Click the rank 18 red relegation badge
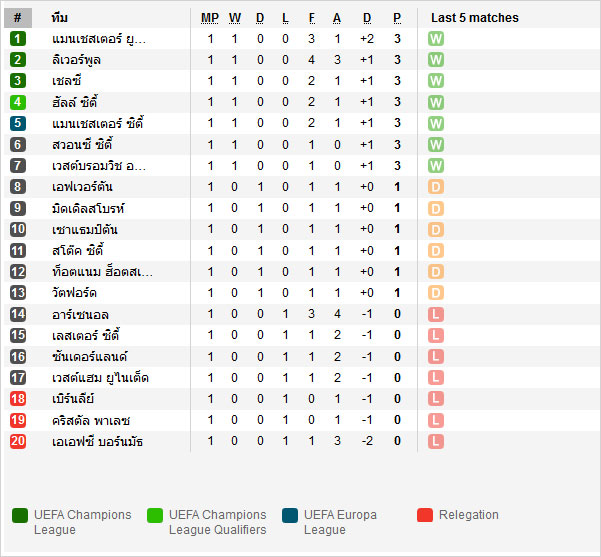The width and height of the screenshot is (601, 557). 18,399
